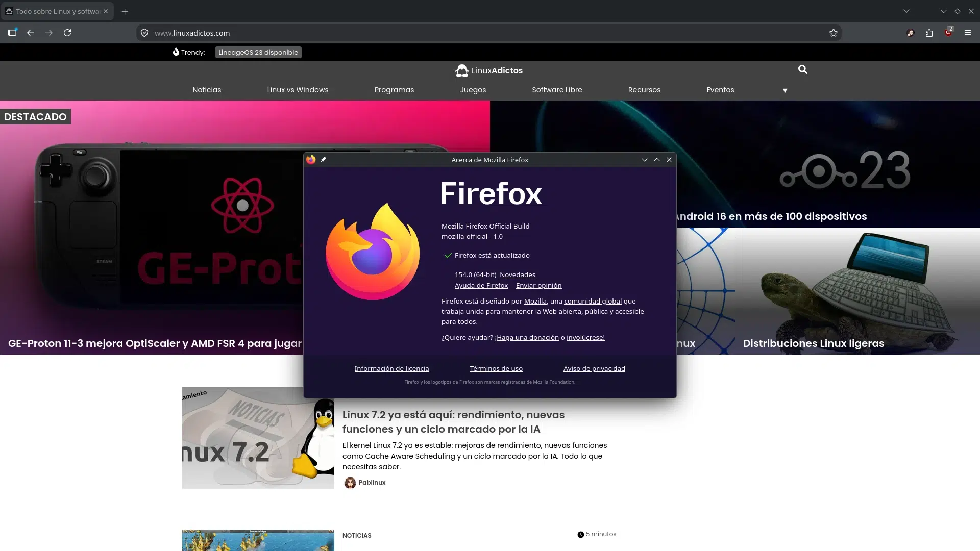980x551 pixels.
Task: Close the LinuxAdictos tab
Action: pos(106,11)
